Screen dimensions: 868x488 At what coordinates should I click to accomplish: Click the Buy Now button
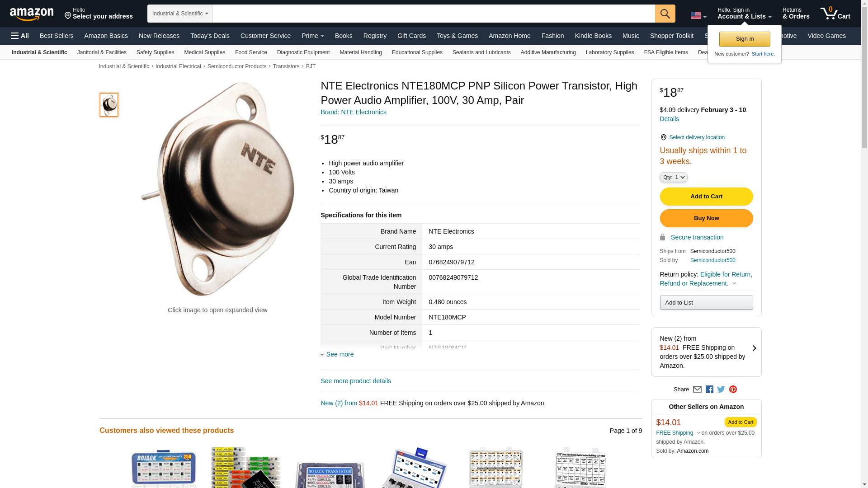click(x=706, y=218)
